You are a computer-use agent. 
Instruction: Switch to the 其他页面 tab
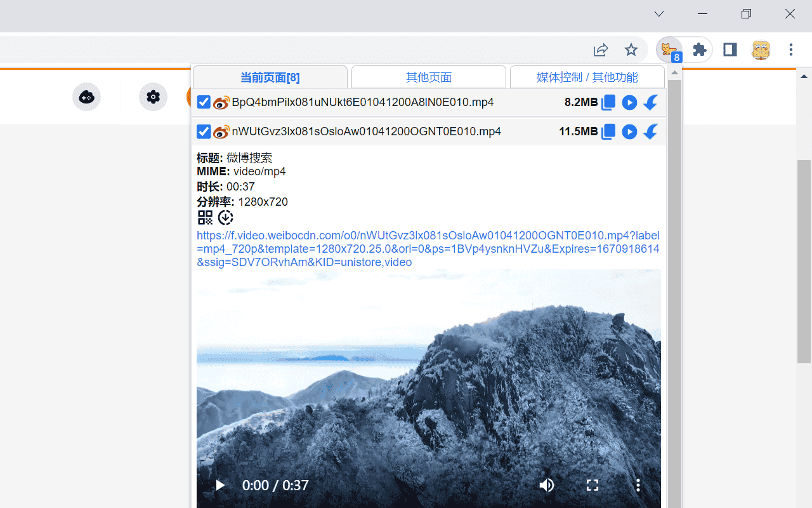coord(428,76)
